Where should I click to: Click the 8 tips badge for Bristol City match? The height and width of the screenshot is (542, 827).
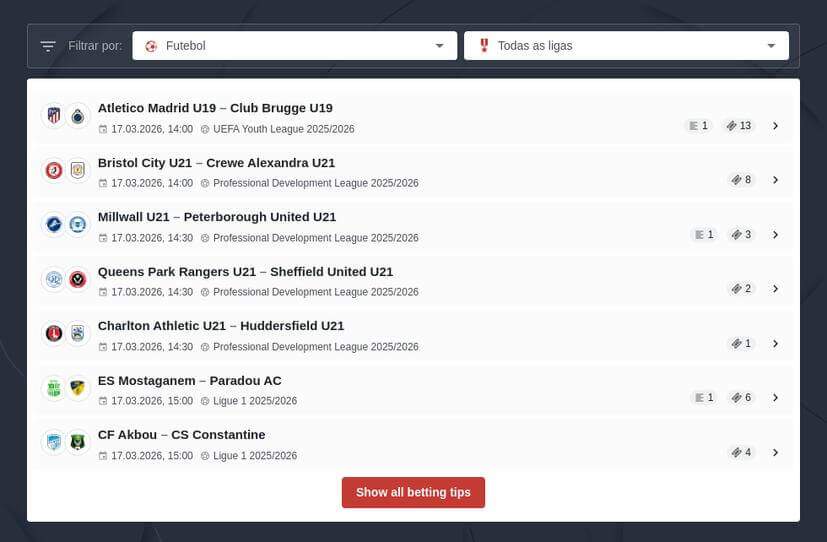pyautogui.click(x=741, y=180)
